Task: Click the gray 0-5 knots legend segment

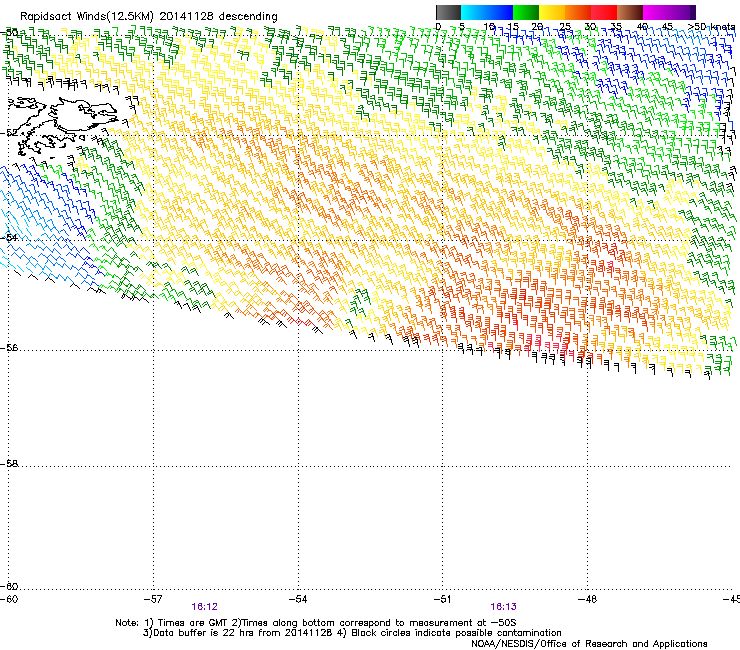Action: pyautogui.click(x=448, y=12)
